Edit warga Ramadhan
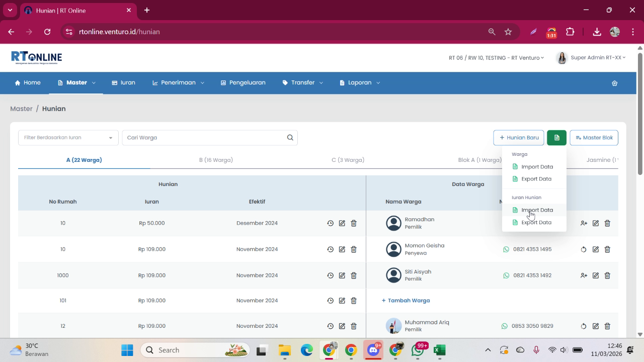This screenshot has height=362, width=644. pos(596,223)
